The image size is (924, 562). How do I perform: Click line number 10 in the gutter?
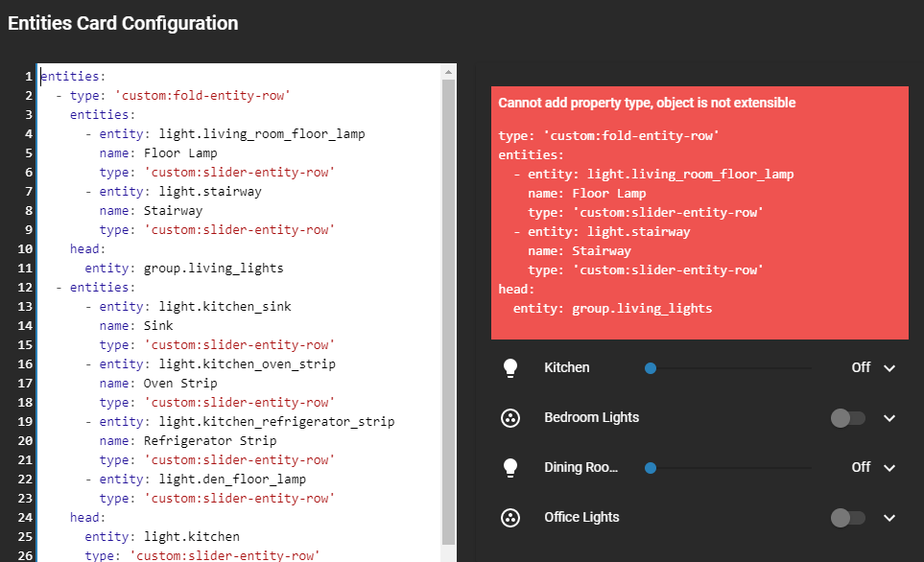click(21, 248)
